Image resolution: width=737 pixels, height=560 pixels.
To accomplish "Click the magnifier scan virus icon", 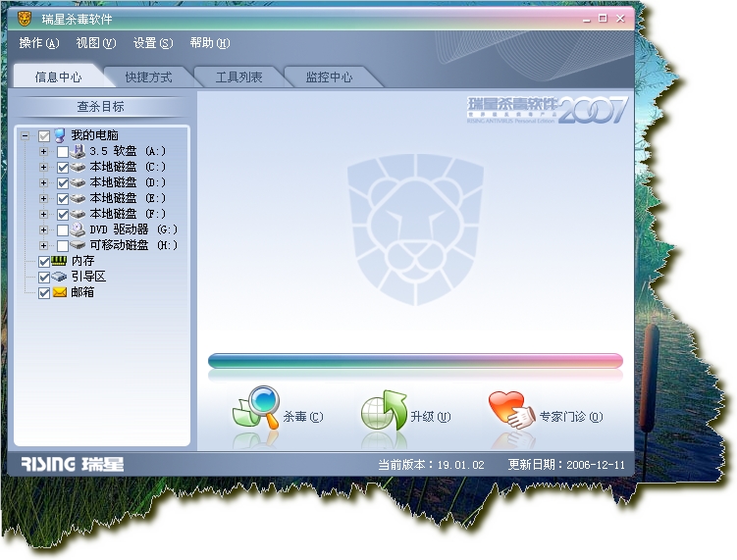I will [257, 407].
